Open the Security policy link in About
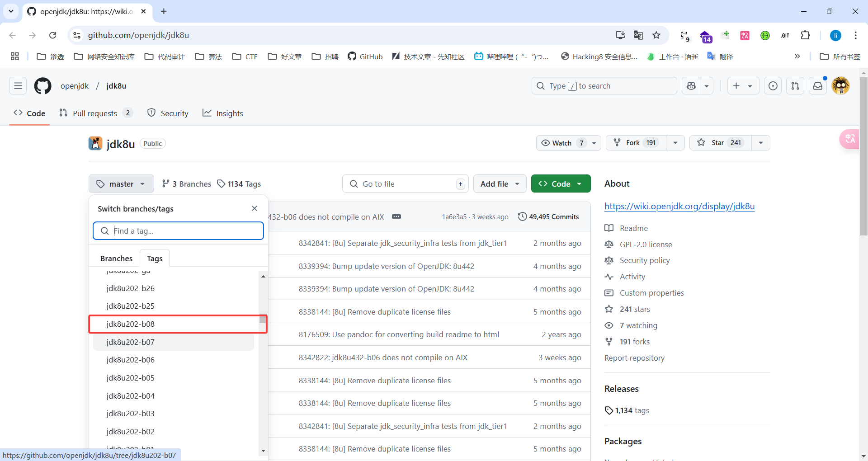868x461 pixels. pyautogui.click(x=644, y=260)
